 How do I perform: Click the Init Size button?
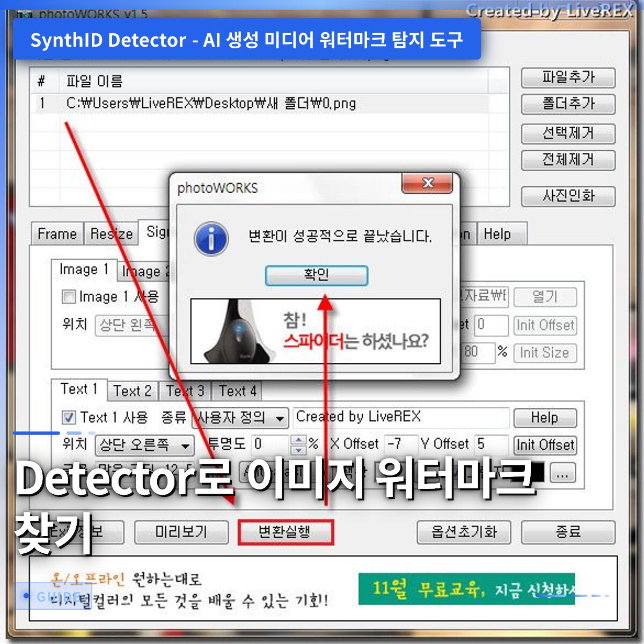(545, 353)
